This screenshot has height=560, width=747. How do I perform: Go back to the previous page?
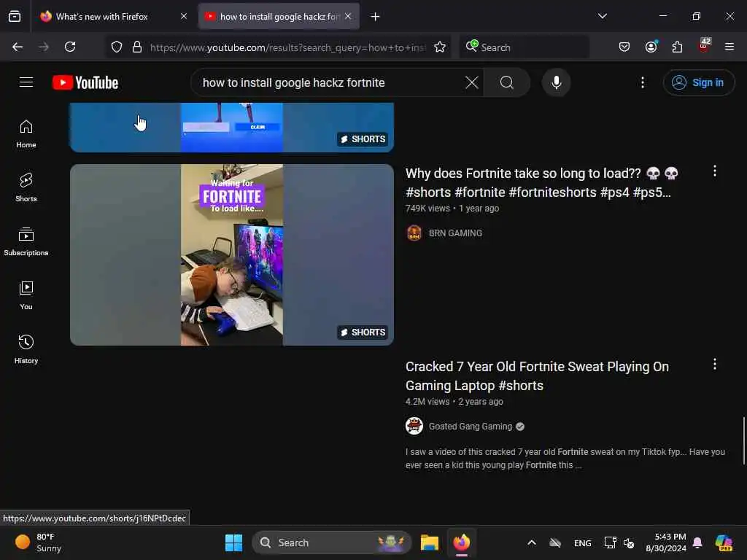pyautogui.click(x=18, y=47)
